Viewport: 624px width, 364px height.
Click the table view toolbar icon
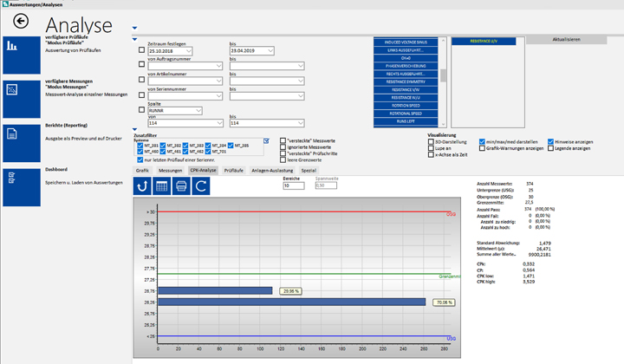161,185
